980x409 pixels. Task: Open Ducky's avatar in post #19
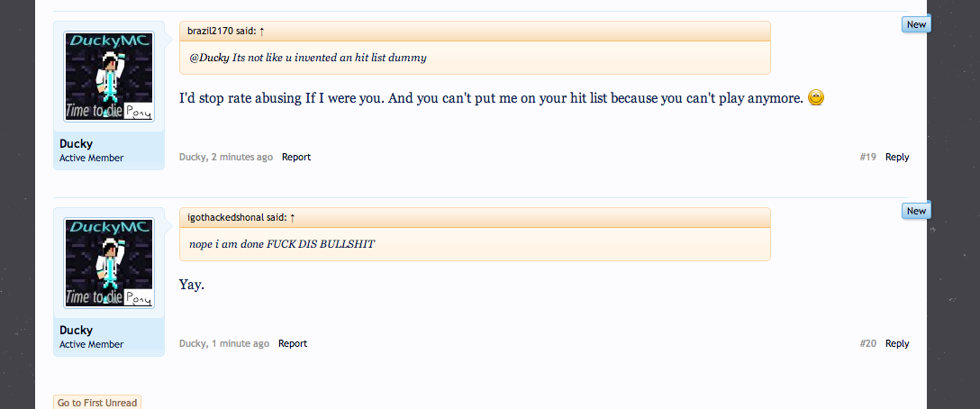(x=109, y=77)
